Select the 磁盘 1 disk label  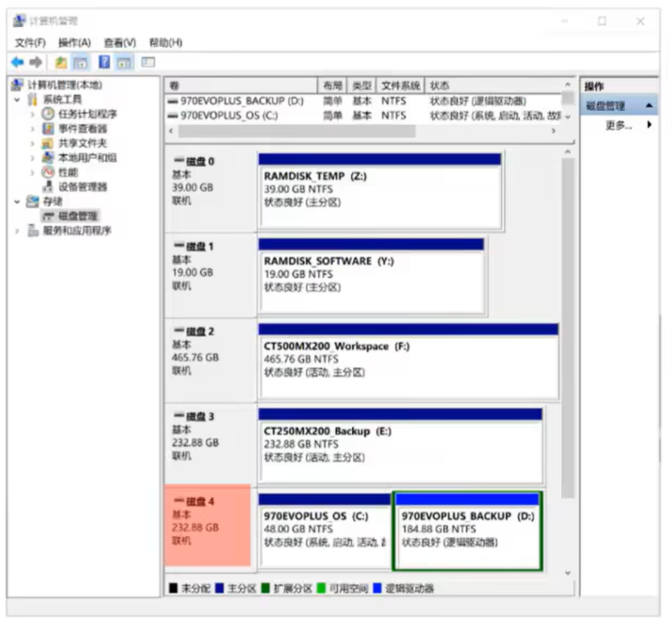tap(210, 274)
